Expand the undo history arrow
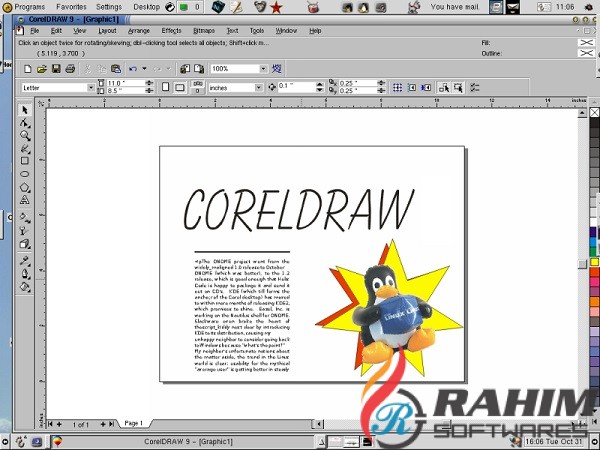Screen dimensions: 600x450 [x=144, y=69]
